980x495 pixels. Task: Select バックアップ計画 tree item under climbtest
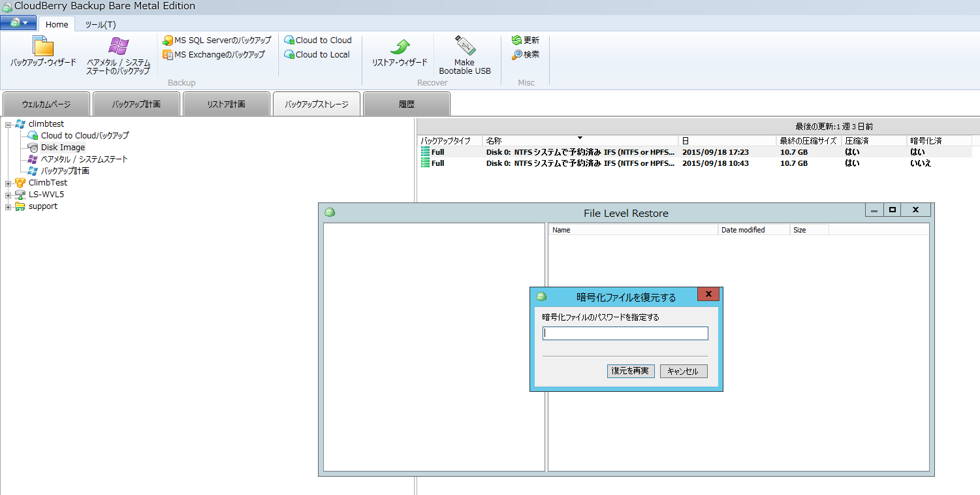[x=65, y=170]
